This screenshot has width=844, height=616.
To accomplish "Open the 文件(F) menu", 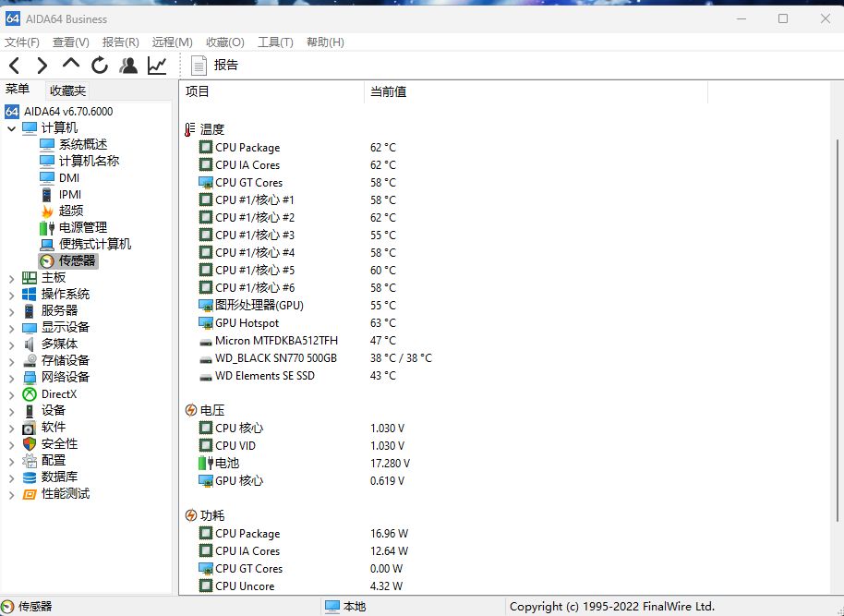I will click(22, 42).
